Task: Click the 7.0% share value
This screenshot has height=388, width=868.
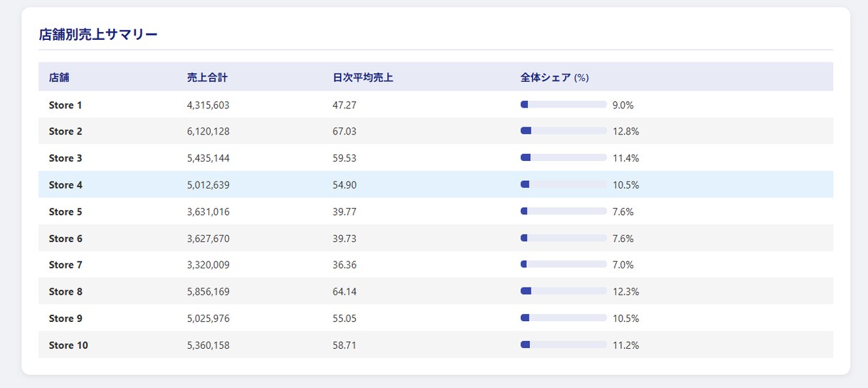Action: [623, 265]
